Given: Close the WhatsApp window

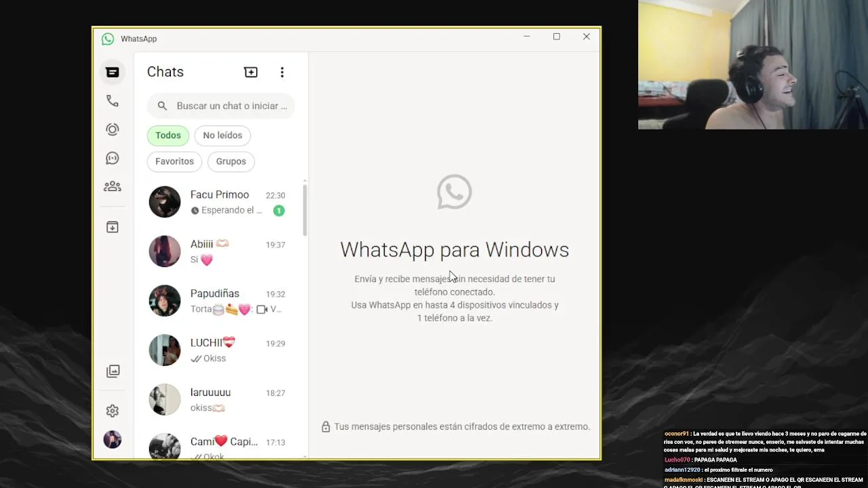Looking at the screenshot, I should click(x=587, y=37).
